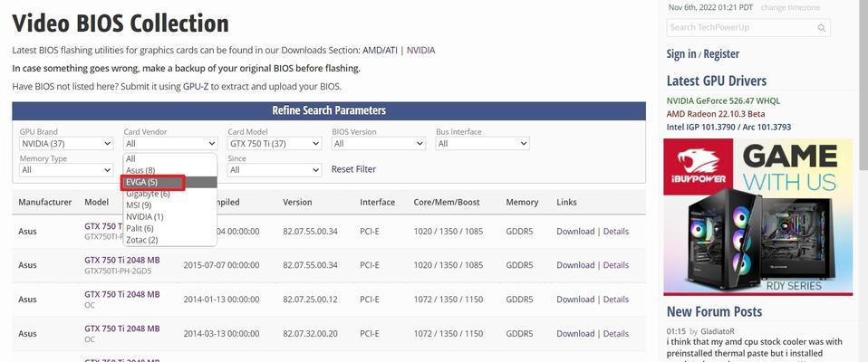The width and height of the screenshot is (868, 362).
Task: Open GladiatoR's forum post
Action: tap(754, 348)
